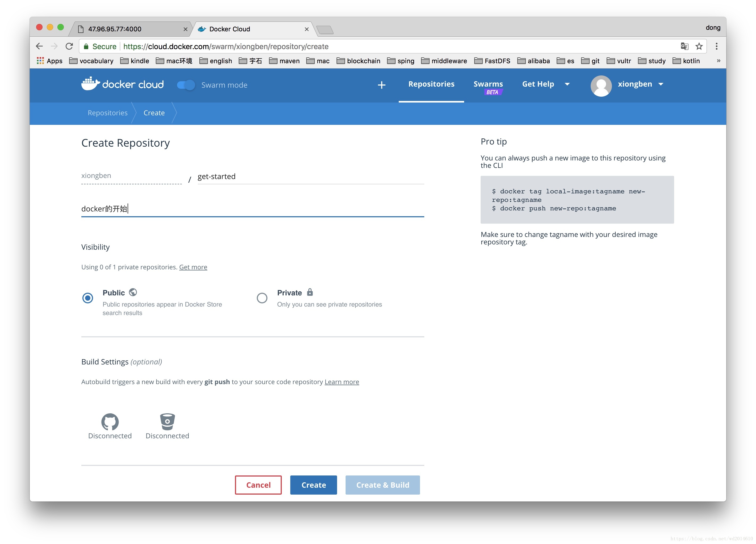Image resolution: width=756 pixels, height=544 pixels.
Task: Reload the page with refresh icon
Action: (69, 46)
